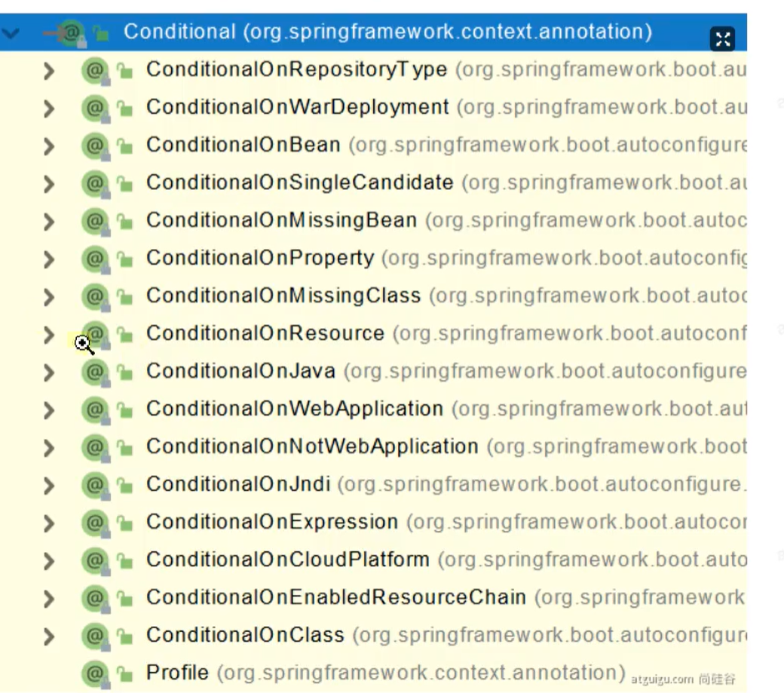The height and width of the screenshot is (693, 784).
Task: Click annotation icon beside ConditionalOnWarDeployment
Action: [x=96, y=109]
